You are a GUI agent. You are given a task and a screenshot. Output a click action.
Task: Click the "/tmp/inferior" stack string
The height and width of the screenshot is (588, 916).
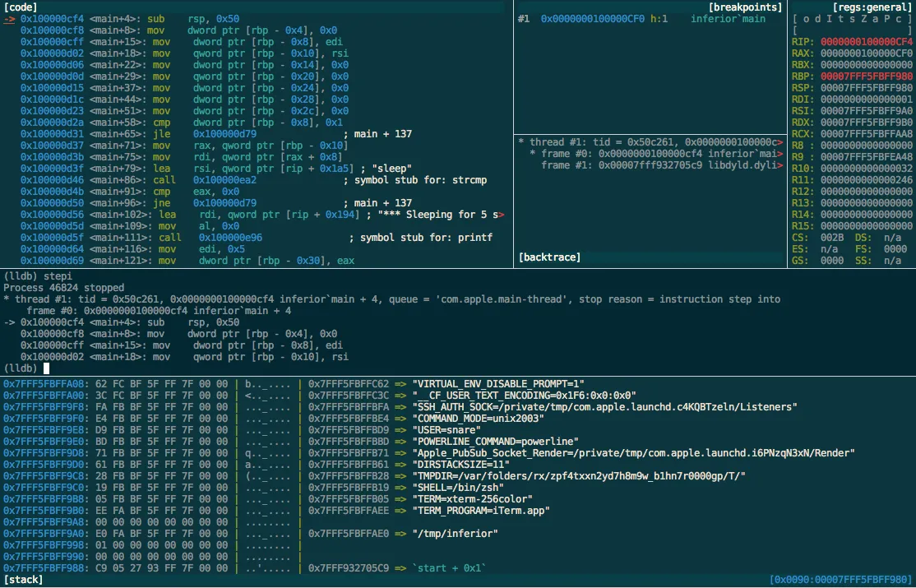(x=455, y=533)
